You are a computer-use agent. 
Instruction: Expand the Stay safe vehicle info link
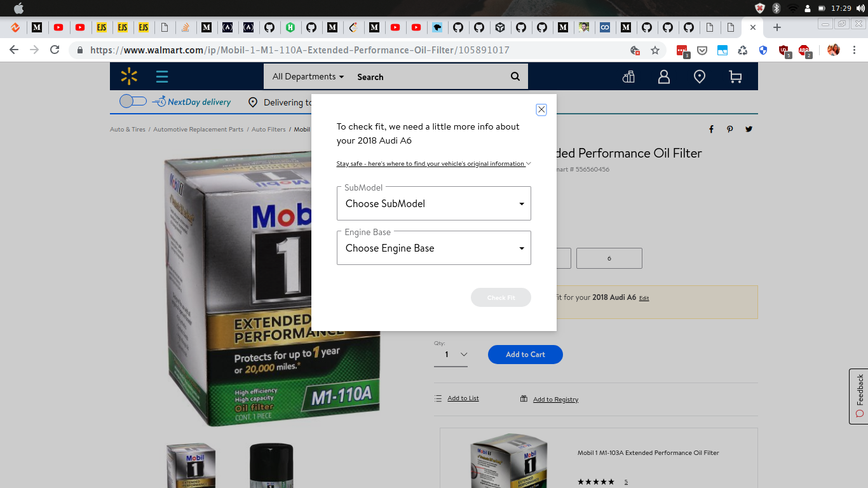point(433,163)
